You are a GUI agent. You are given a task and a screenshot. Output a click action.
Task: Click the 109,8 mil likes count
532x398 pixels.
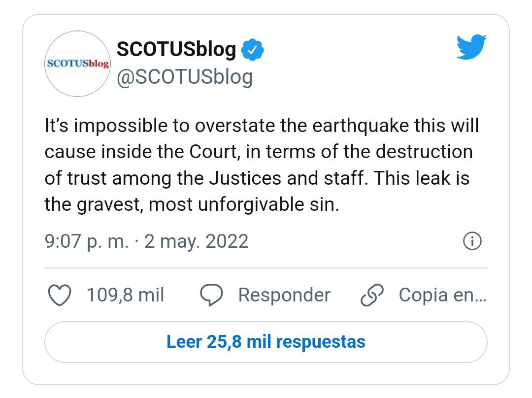tap(125, 295)
